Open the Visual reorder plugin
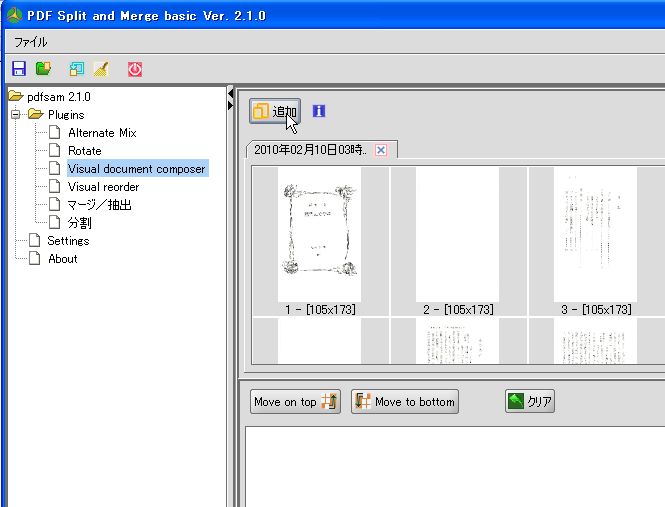665x507 pixels. 103,187
